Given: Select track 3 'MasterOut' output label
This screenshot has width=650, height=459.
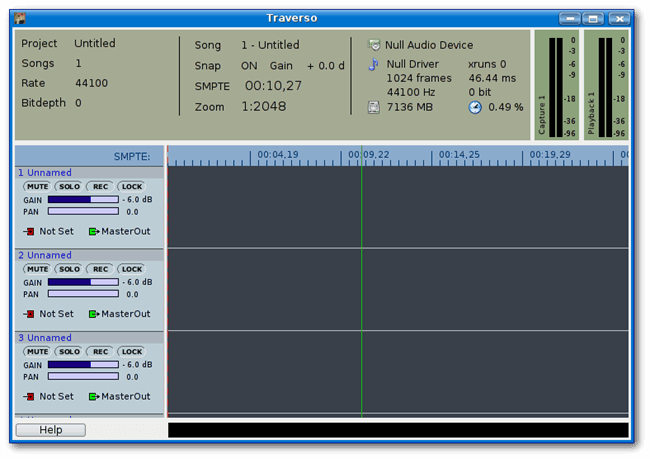Looking at the screenshot, I should point(126,396).
